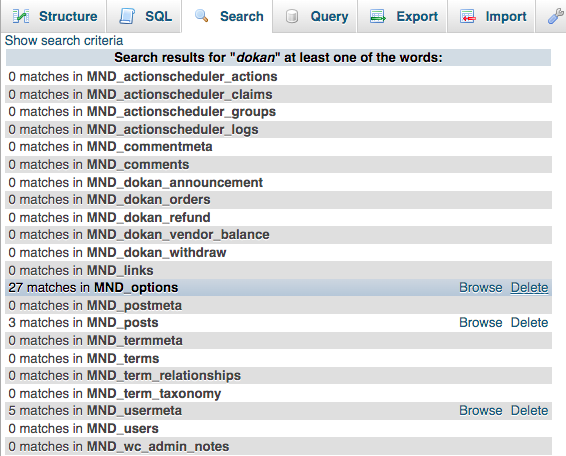Open the Export tab
This screenshot has width=566, height=456.
coord(402,16)
